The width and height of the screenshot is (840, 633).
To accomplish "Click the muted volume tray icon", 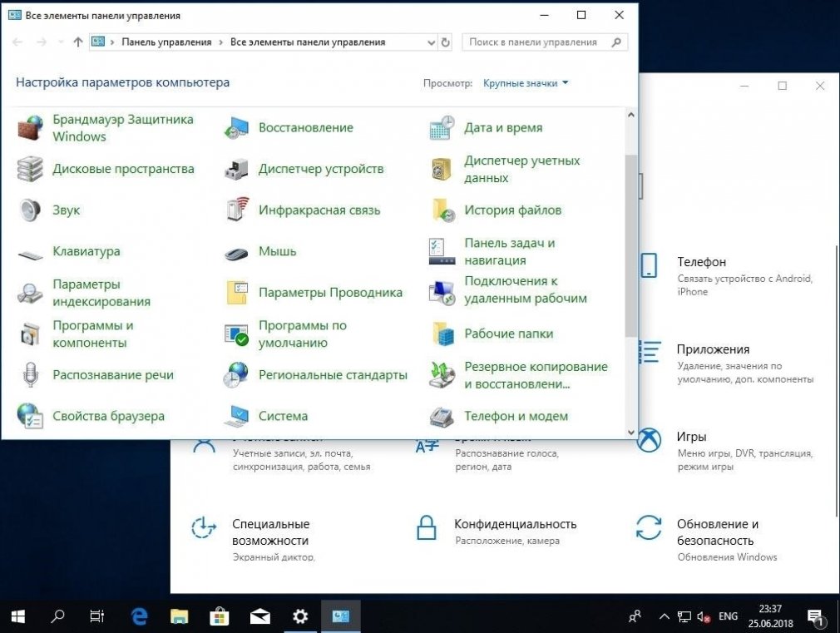I will [x=704, y=617].
